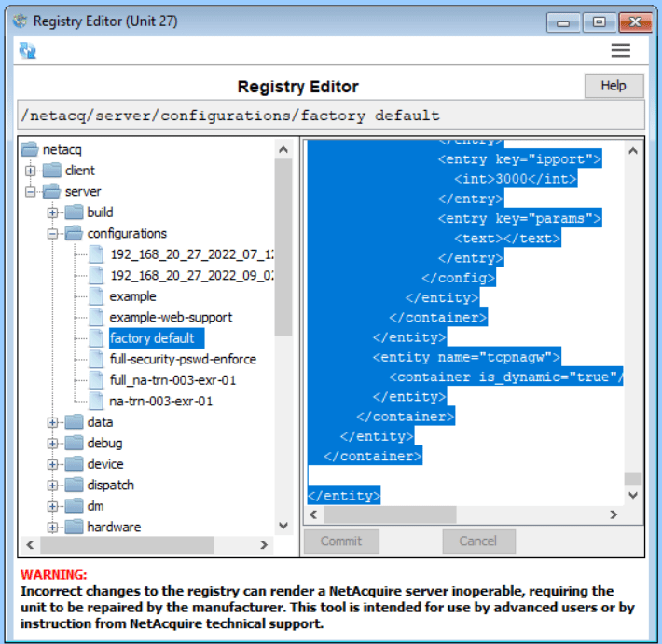Click the debug folder icon
The height and width of the screenshot is (644, 662).
[x=74, y=443]
